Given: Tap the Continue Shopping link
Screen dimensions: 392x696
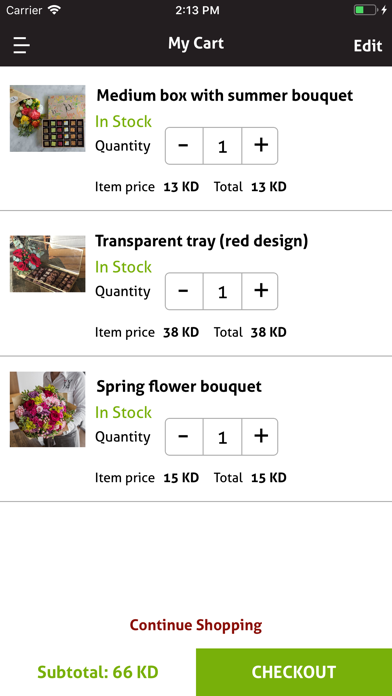Looking at the screenshot, I should pos(196,625).
